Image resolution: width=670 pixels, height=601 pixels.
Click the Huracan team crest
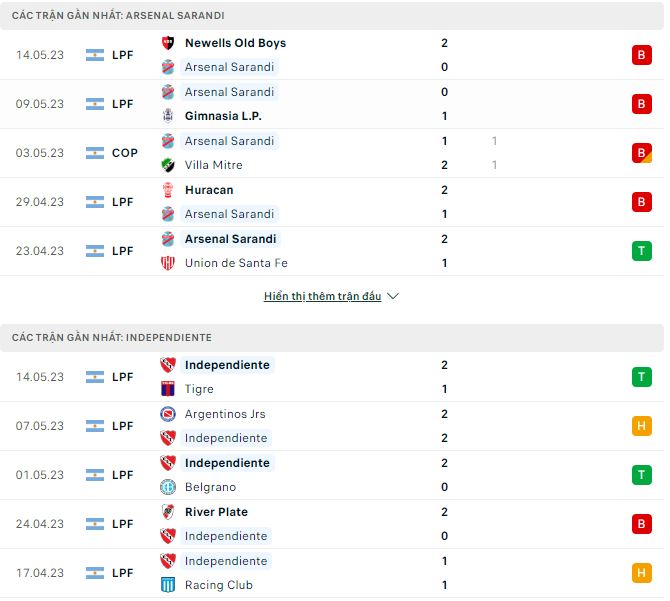[168, 190]
